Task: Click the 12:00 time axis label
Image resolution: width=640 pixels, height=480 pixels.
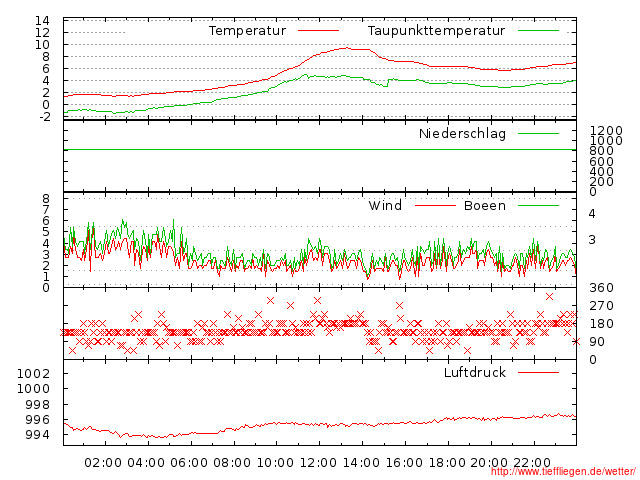Action: pos(318,463)
